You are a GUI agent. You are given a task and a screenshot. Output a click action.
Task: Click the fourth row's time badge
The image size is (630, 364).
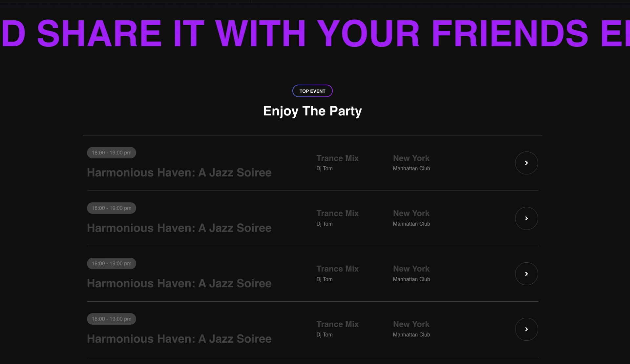[x=112, y=319]
